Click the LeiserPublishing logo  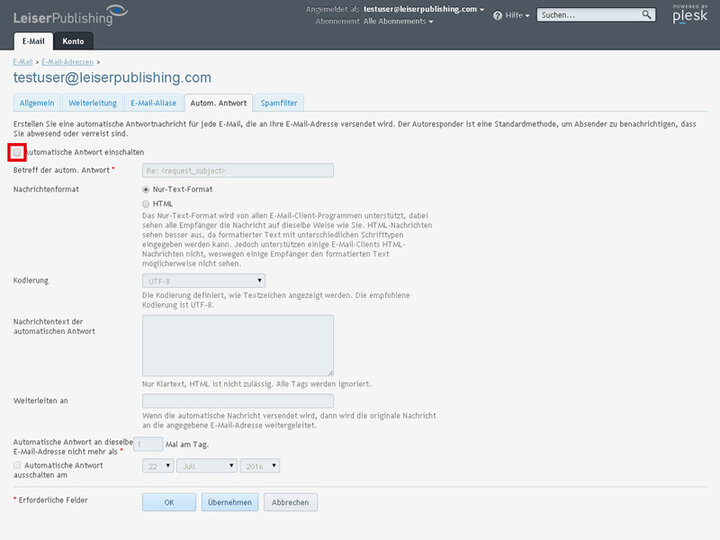click(x=70, y=14)
